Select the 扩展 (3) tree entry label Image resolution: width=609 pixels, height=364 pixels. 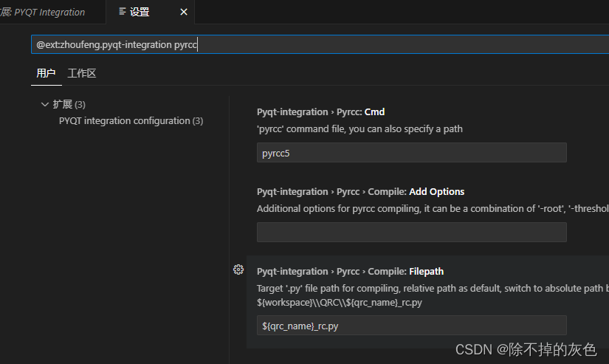click(69, 105)
